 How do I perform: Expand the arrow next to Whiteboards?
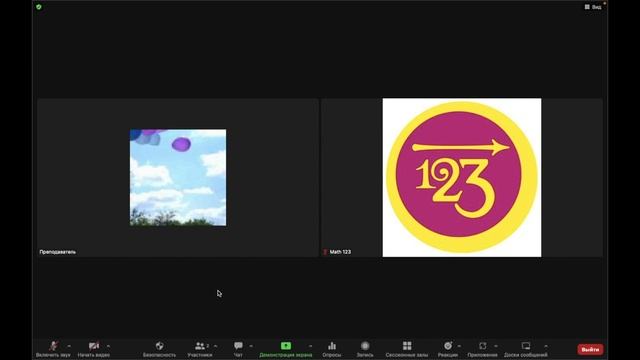coord(546,346)
